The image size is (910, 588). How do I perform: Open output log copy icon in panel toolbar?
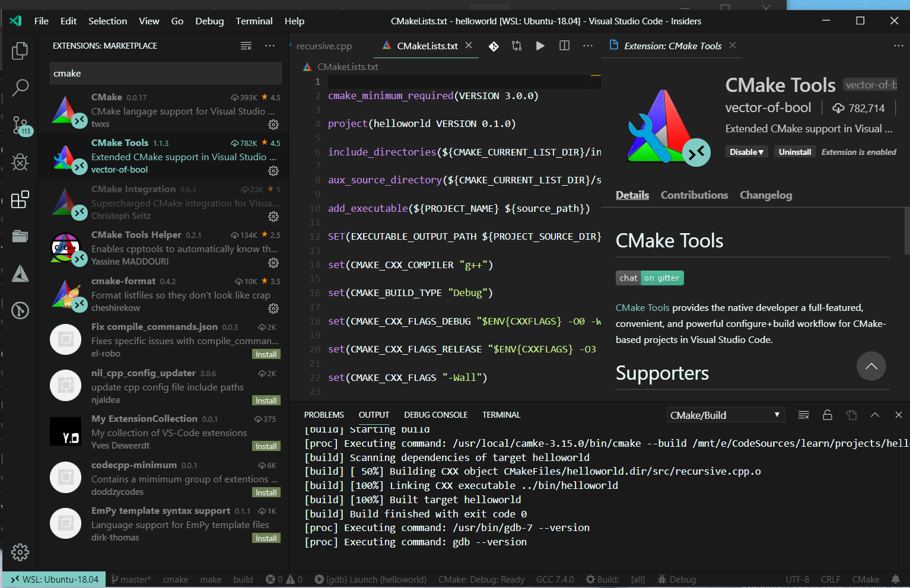pos(851,415)
